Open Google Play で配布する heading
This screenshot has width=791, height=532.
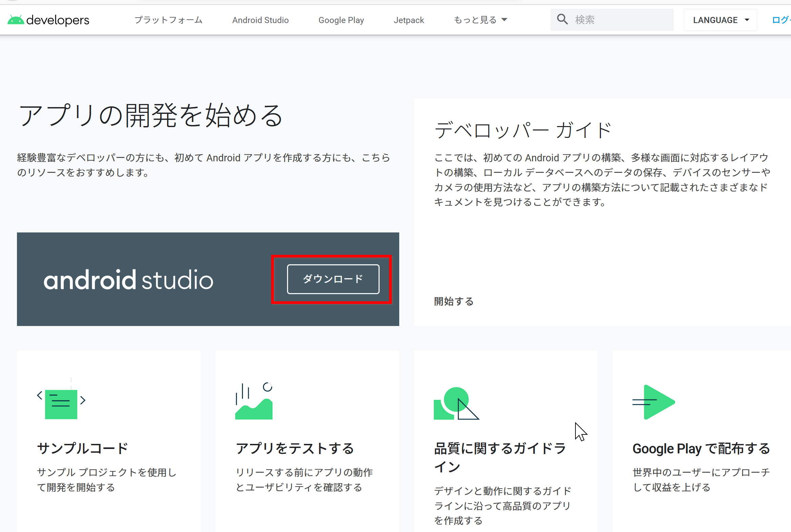tap(702, 448)
